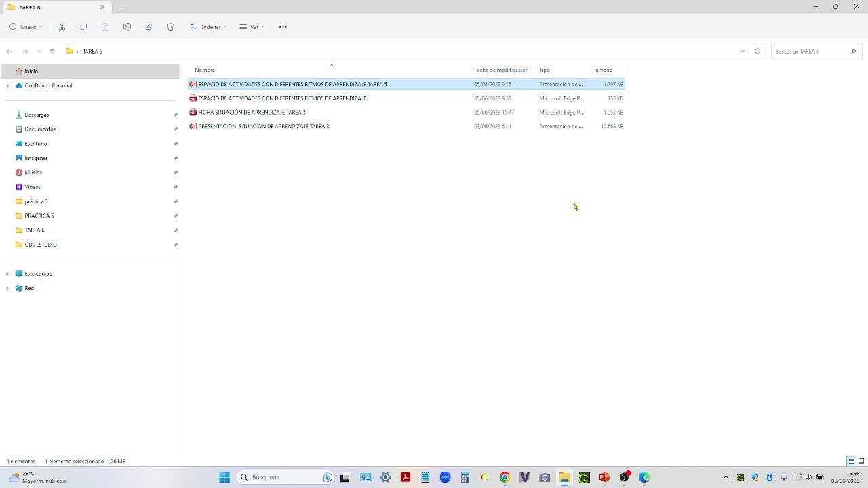868x488 pixels.
Task: Click TAREA 6 in the address bar path
Action: [x=92, y=52]
